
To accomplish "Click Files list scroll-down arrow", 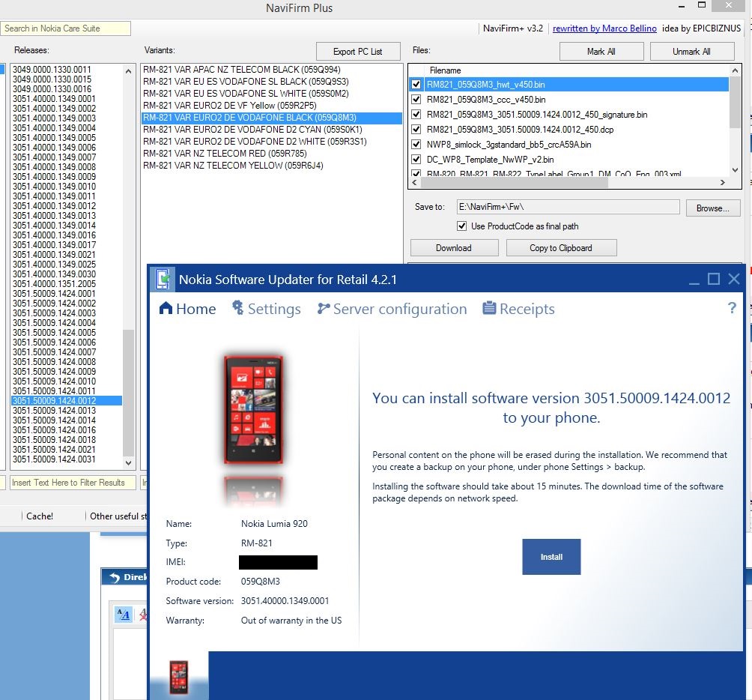I will coord(735,170).
